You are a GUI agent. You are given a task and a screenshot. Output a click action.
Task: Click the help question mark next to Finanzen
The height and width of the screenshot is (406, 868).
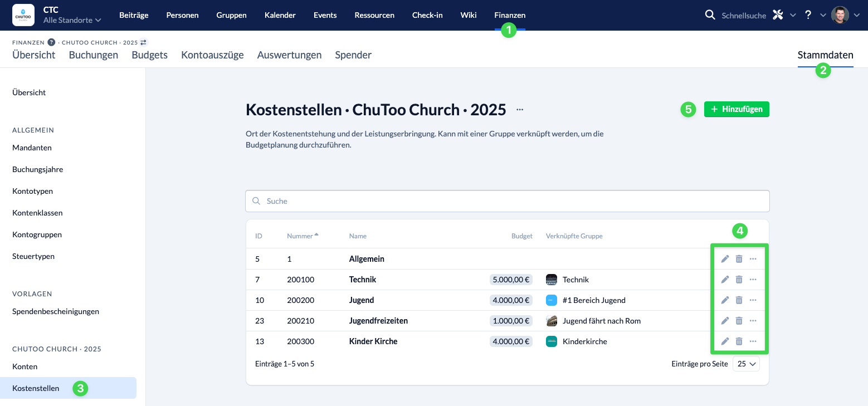(51, 42)
